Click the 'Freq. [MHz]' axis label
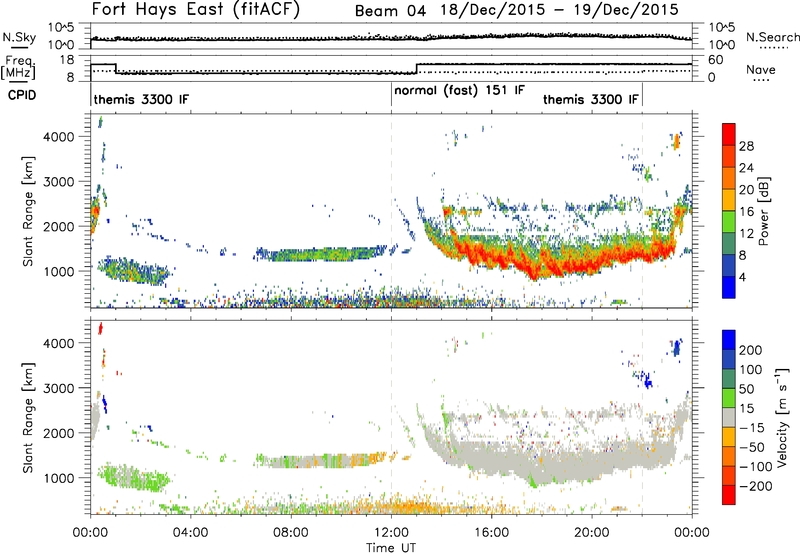 click(18, 67)
